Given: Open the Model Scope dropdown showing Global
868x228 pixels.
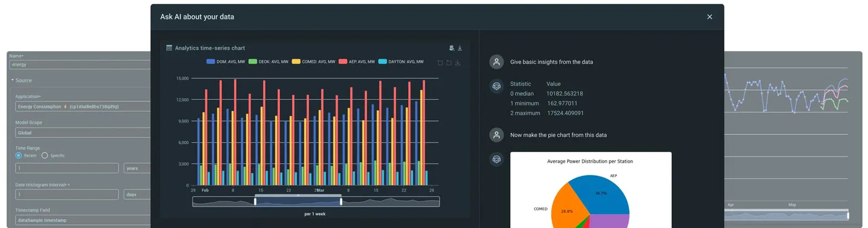Looking at the screenshot, I should [x=83, y=132].
